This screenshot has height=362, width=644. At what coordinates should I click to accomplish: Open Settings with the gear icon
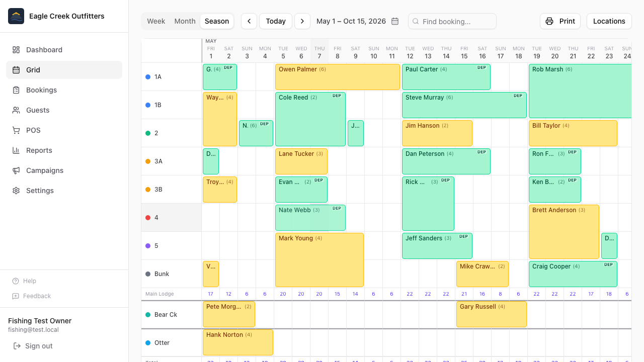coord(16,191)
